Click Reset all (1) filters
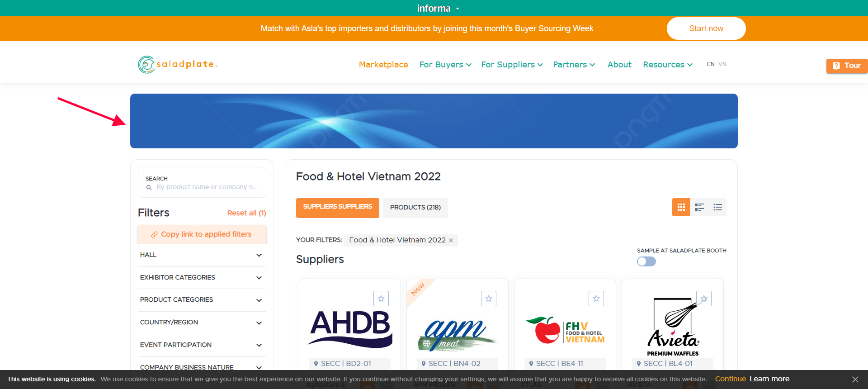868x389 pixels. click(246, 213)
